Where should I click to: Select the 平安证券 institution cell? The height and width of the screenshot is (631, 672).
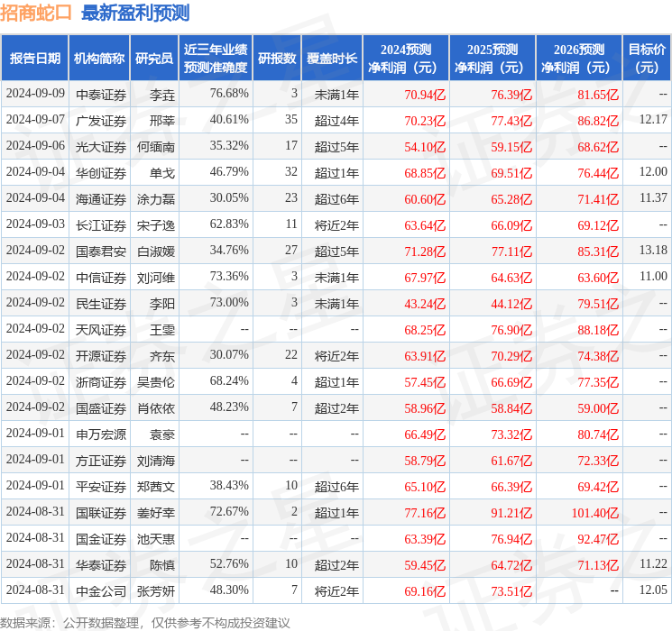pyautogui.click(x=101, y=487)
